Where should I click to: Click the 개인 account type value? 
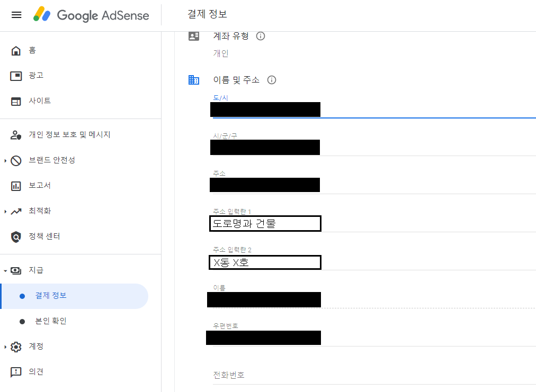pos(221,53)
